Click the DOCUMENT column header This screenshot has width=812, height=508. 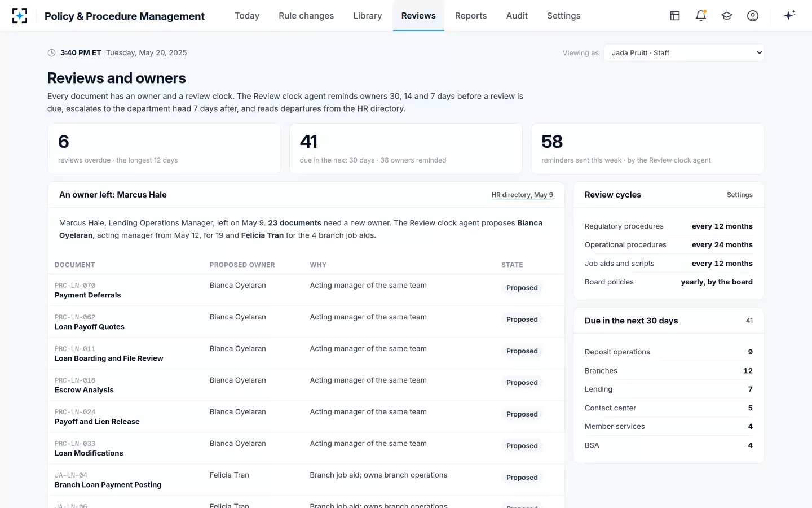pos(75,265)
